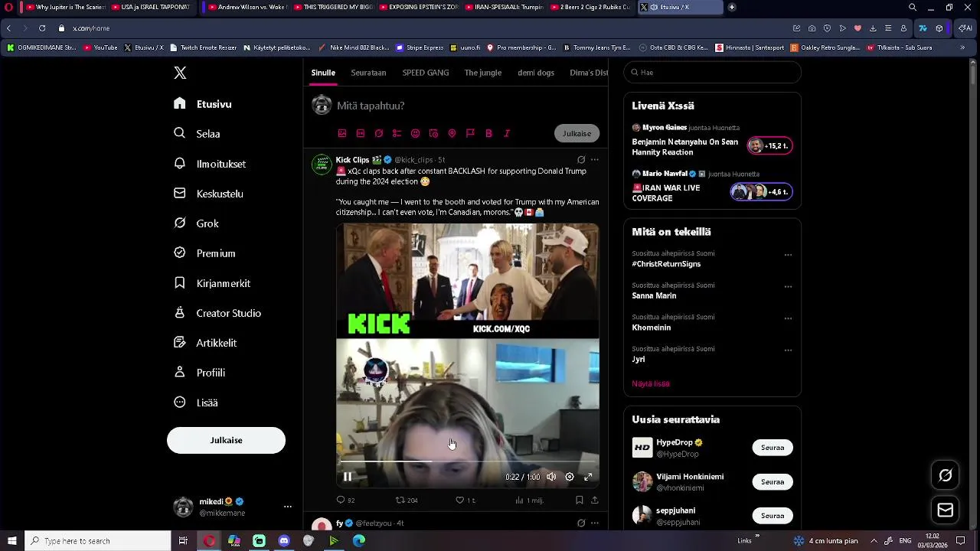Switch to the Sinulle tab
This screenshot has height=551, width=980.
click(x=323, y=73)
